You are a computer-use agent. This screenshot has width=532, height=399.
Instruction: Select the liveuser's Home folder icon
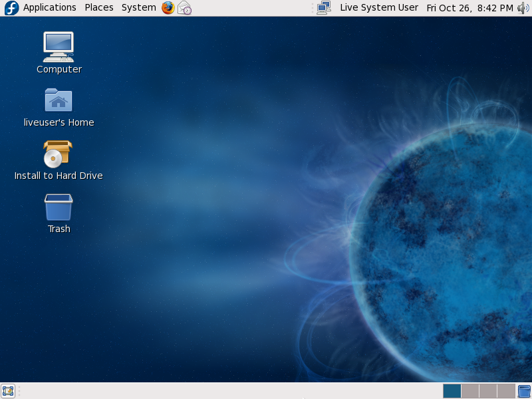[x=59, y=100]
